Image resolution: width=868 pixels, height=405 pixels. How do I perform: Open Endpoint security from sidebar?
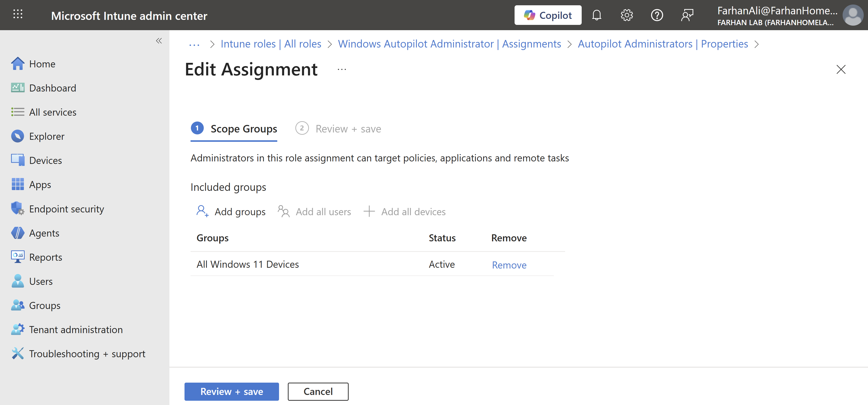pos(66,209)
